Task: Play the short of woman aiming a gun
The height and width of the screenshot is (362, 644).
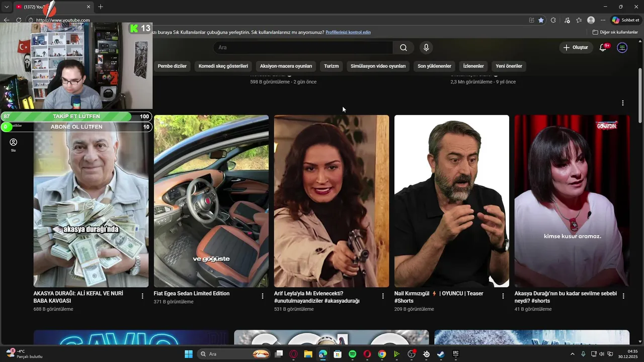Action: pos(332,201)
